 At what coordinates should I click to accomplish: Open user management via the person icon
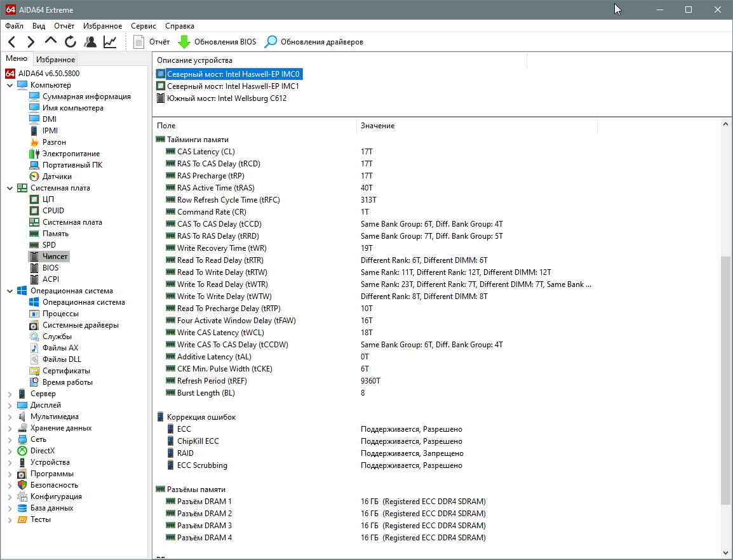(90, 42)
